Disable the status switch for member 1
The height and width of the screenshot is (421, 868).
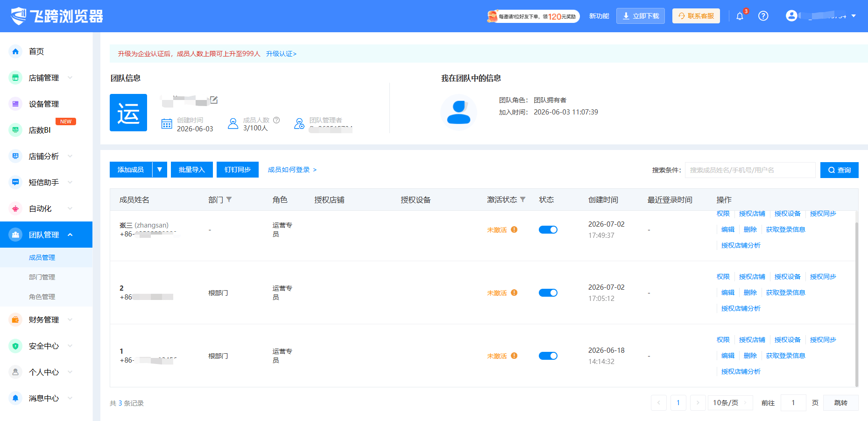(548, 356)
